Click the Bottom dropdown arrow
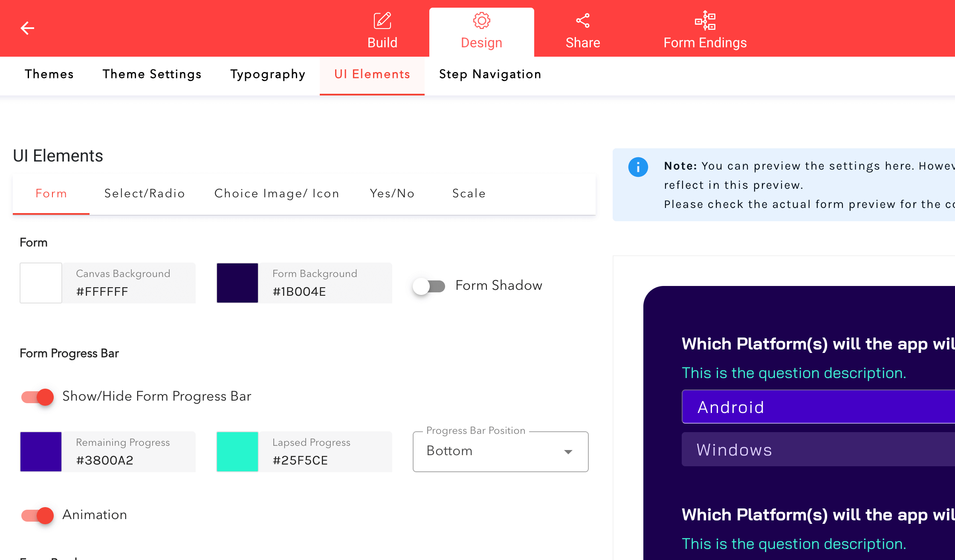This screenshot has height=560, width=955. pos(568,452)
